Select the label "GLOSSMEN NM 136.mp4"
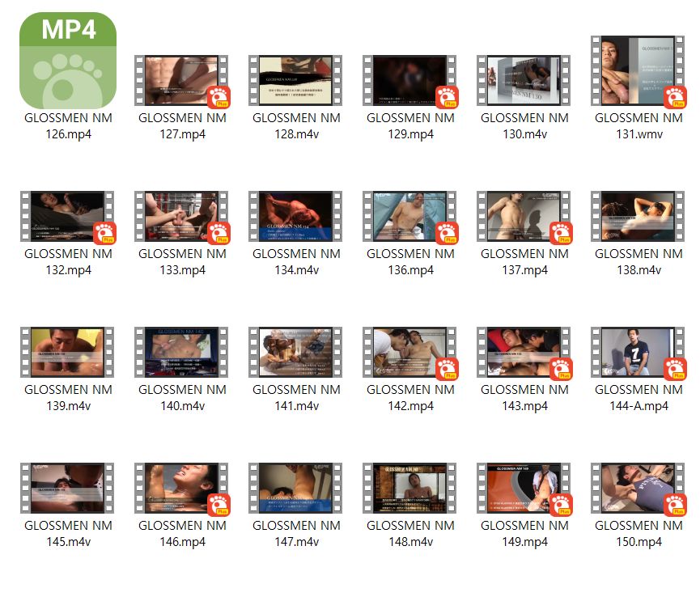Image resolution: width=700 pixels, height=601 pixels. (x=411, y=262)
